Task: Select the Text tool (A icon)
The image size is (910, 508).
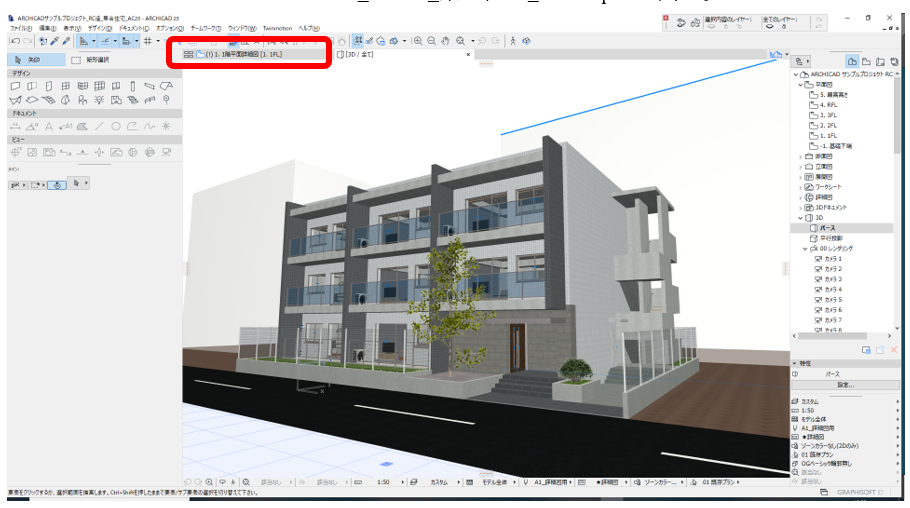Action: pos(49,126)
